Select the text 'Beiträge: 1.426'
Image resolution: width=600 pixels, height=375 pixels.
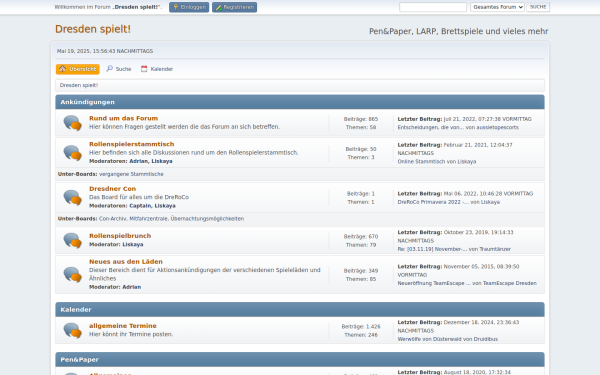click(361, 326)
